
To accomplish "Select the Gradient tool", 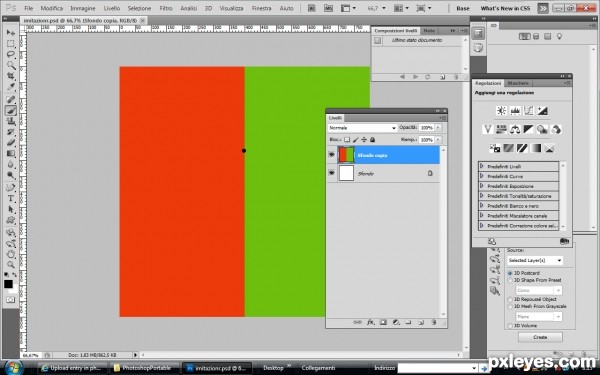I will point(11,153).
